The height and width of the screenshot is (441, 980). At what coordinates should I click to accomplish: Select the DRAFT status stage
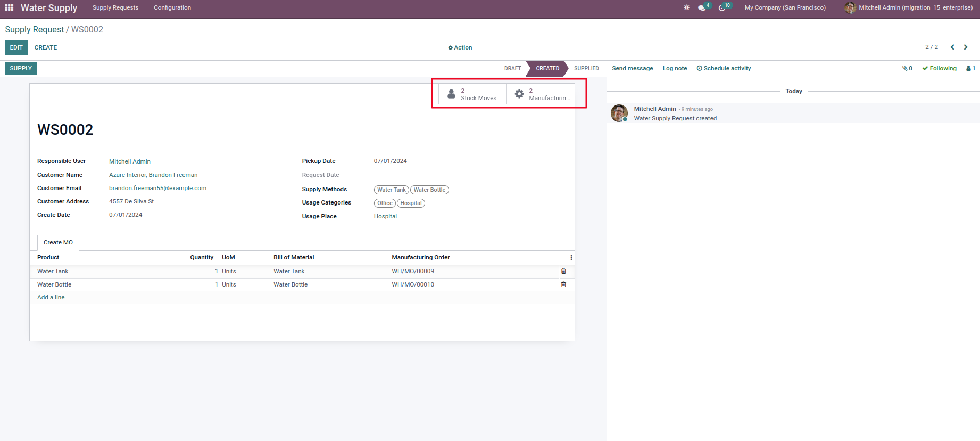pyautogui.click(x=513, y=68)
